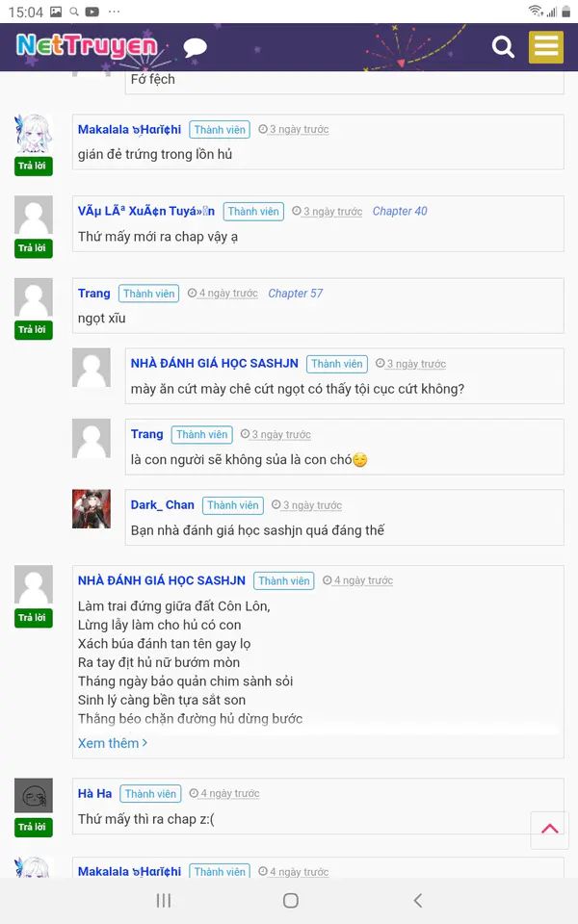Reply to Trang's "ngọt xĩu" comment
The image size is (578, 924).
point(34,330)
